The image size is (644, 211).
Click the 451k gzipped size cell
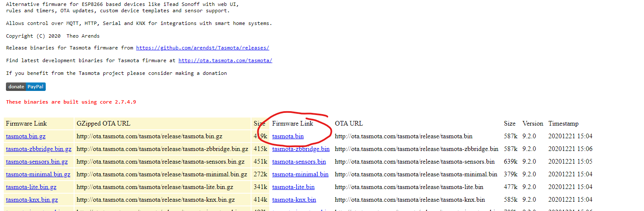[260, 162]
